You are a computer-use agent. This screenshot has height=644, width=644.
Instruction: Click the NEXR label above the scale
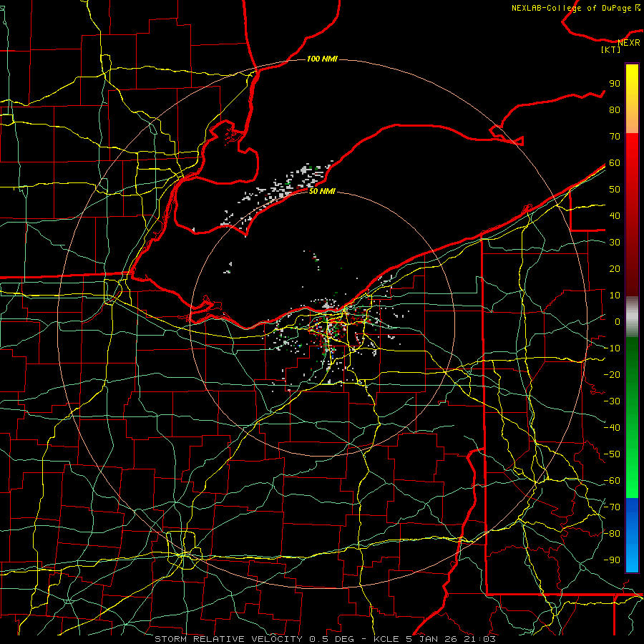(629, 43)
